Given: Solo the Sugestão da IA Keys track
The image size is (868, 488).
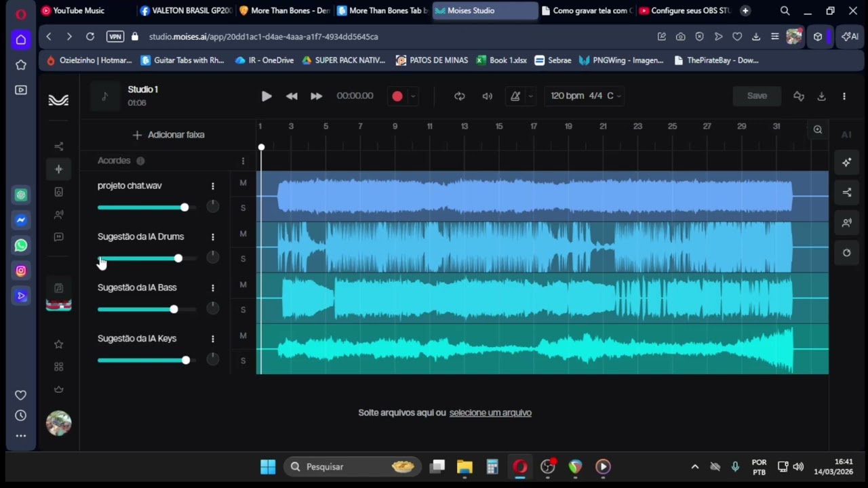Looking at the screenshot, I should (x=243, y=361).
